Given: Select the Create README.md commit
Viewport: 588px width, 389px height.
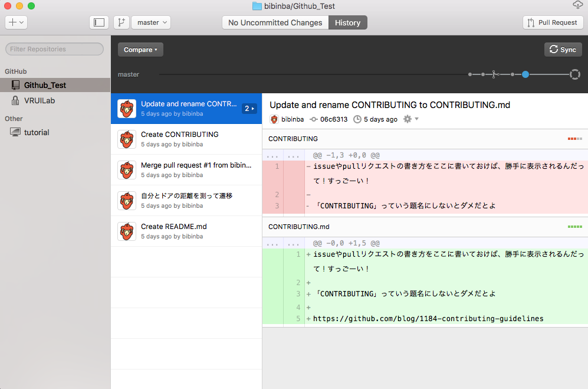Looking at the screenshot, I should 186,231.
